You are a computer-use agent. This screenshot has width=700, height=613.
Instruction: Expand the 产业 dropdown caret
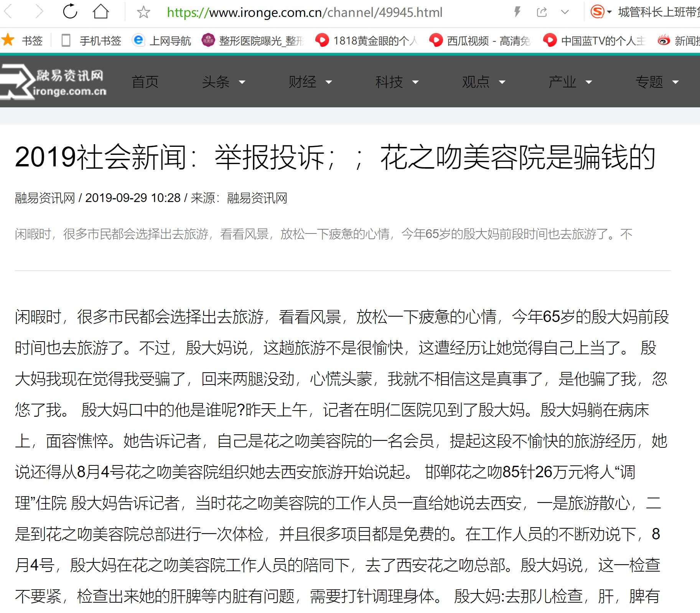click(x=589, y=82)
